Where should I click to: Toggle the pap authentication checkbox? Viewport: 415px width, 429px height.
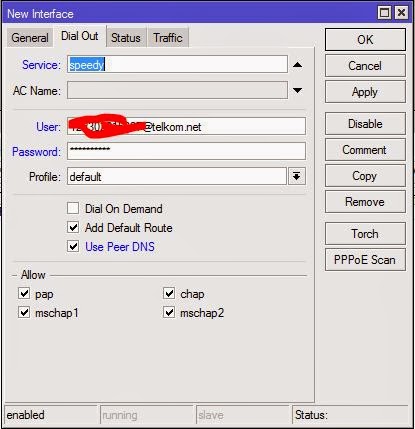click(24, 294)
